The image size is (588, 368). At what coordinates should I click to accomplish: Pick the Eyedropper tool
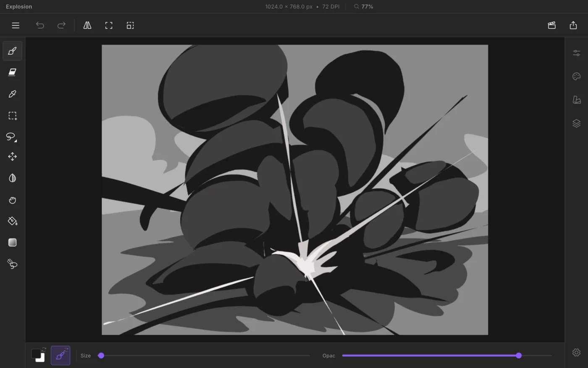pos(13,94)
